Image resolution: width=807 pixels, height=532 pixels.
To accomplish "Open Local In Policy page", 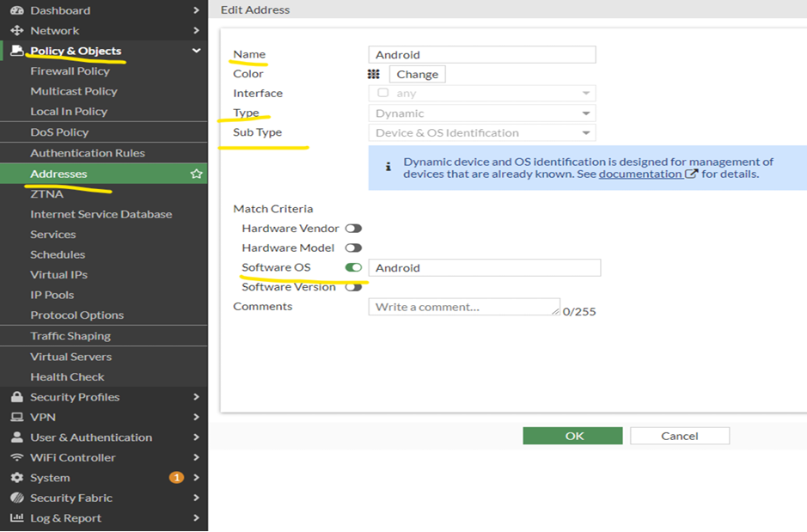I will (69, 111).
